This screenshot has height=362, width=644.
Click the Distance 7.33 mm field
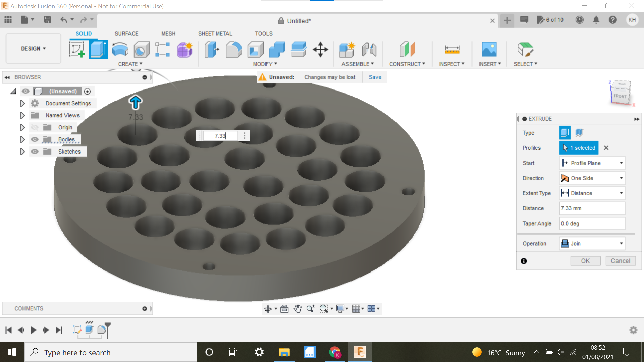point(592,208)
